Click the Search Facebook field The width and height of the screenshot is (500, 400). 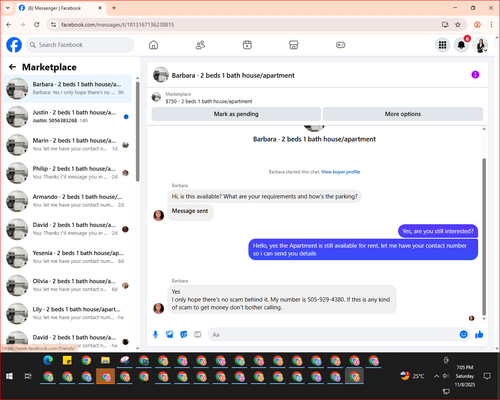80,45
